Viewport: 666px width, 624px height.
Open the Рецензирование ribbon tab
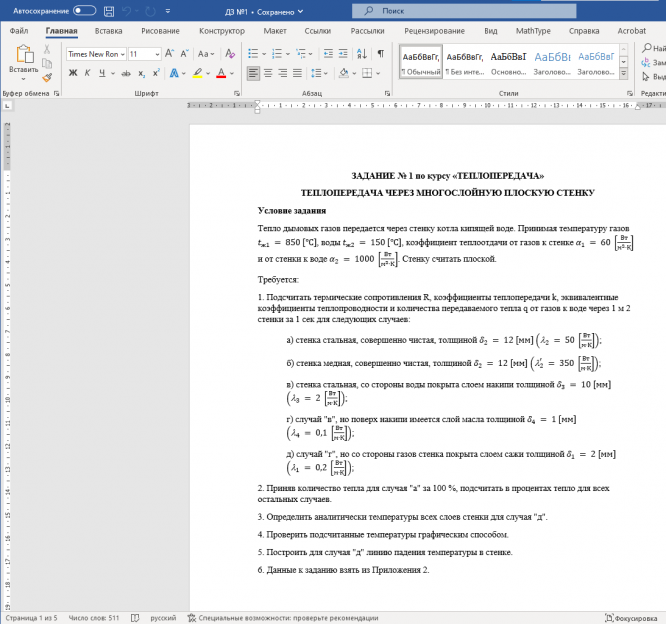pyautogui.click(x=434, y=31)
